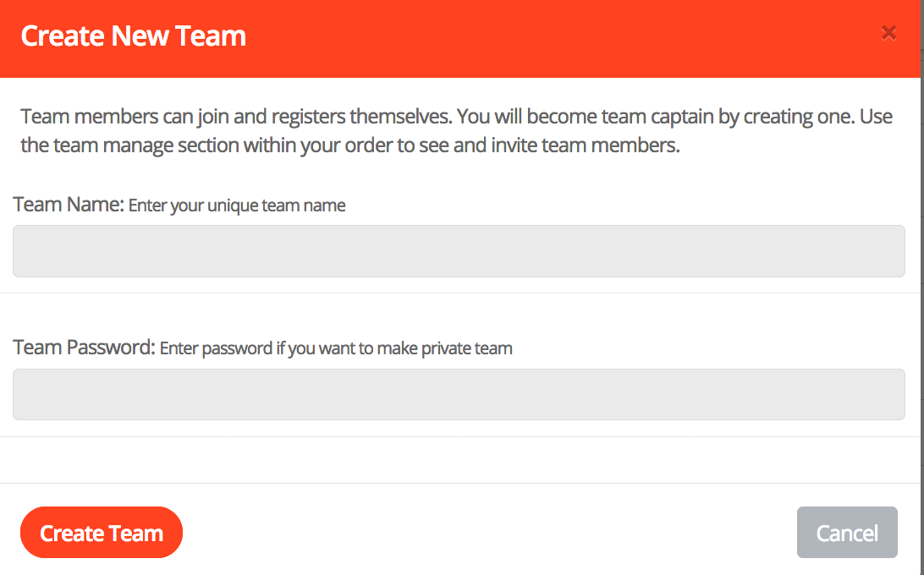Screen dimensions: 924x575
Task: Click the orange header bar background
Action: pos(550,38)
